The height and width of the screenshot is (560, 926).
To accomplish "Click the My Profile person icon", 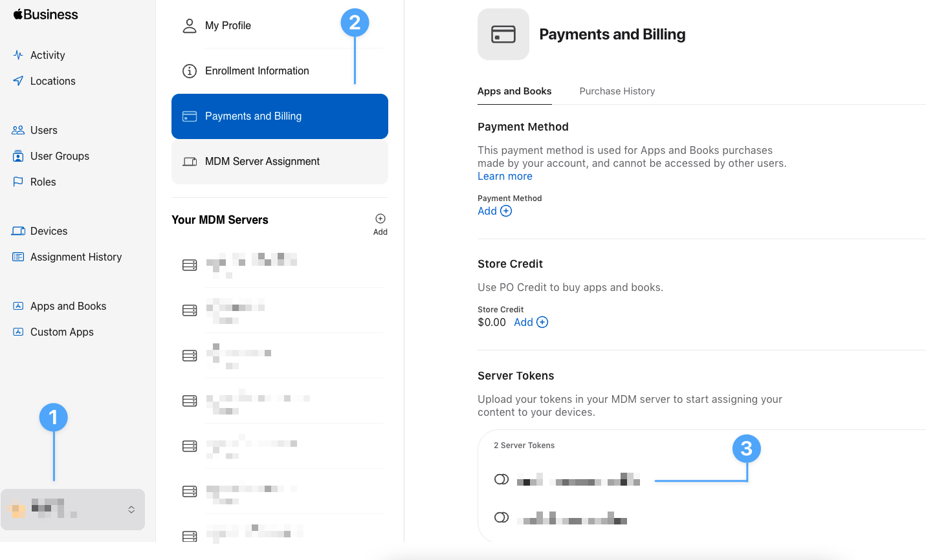I will 190,26.
